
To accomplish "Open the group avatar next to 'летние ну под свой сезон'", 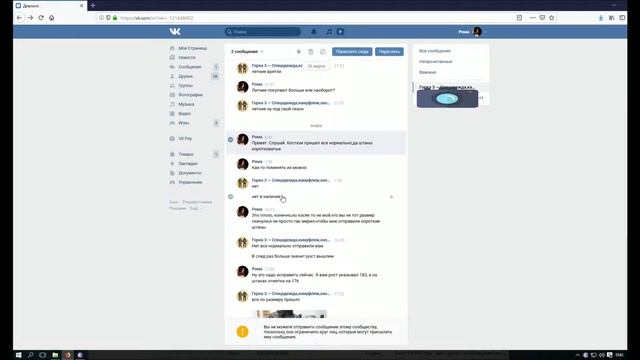I will (x=243, y=106).
